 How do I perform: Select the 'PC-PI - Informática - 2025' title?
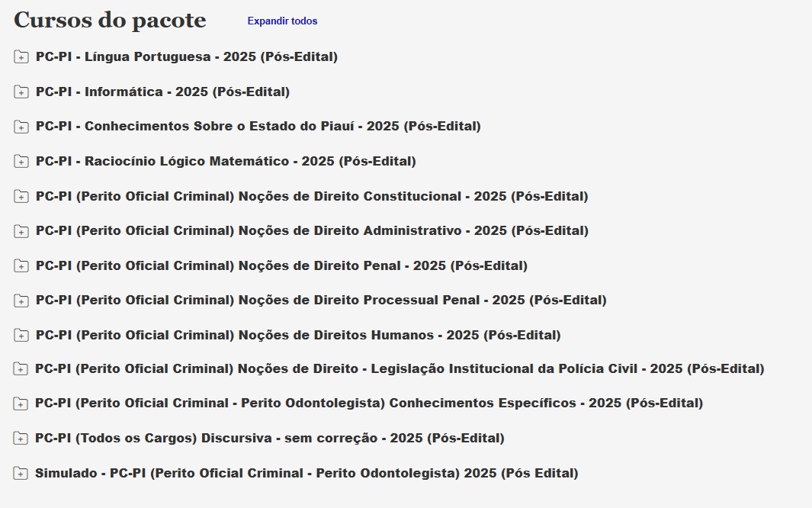click(x=162, y=92)
